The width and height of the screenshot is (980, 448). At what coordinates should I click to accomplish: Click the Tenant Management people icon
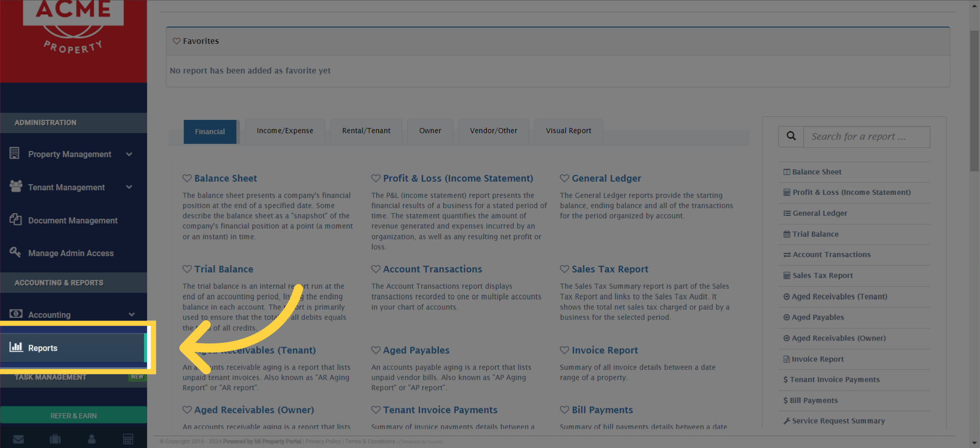click(16, 186)
